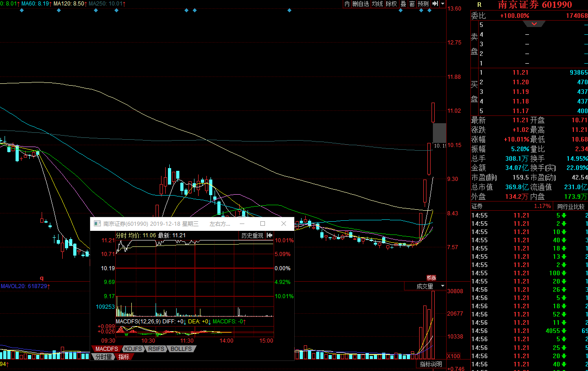Open the 成交量 indicator dropdown

[x=425, y=286]
